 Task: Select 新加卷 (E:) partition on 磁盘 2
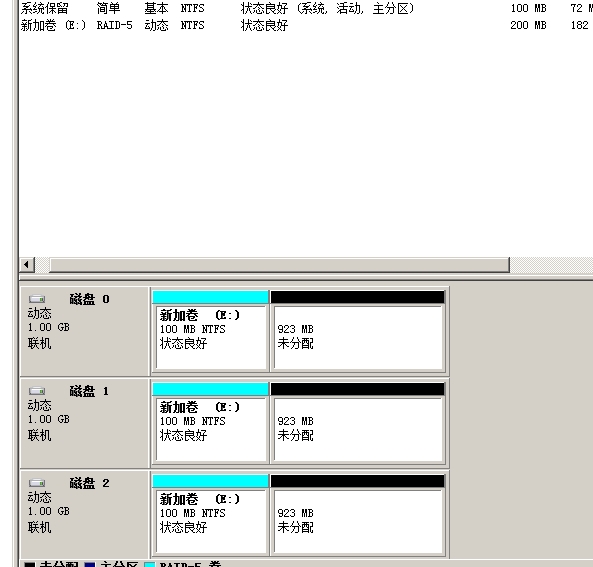click(x=211, y=516)
